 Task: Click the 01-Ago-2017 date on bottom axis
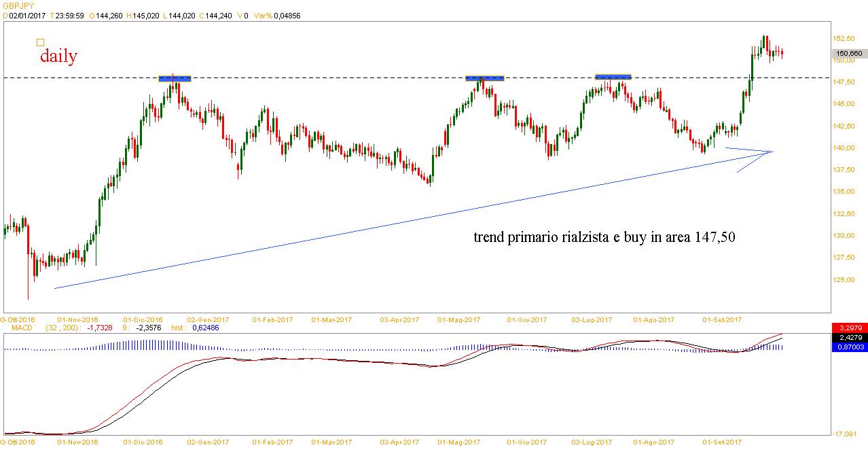653,442
